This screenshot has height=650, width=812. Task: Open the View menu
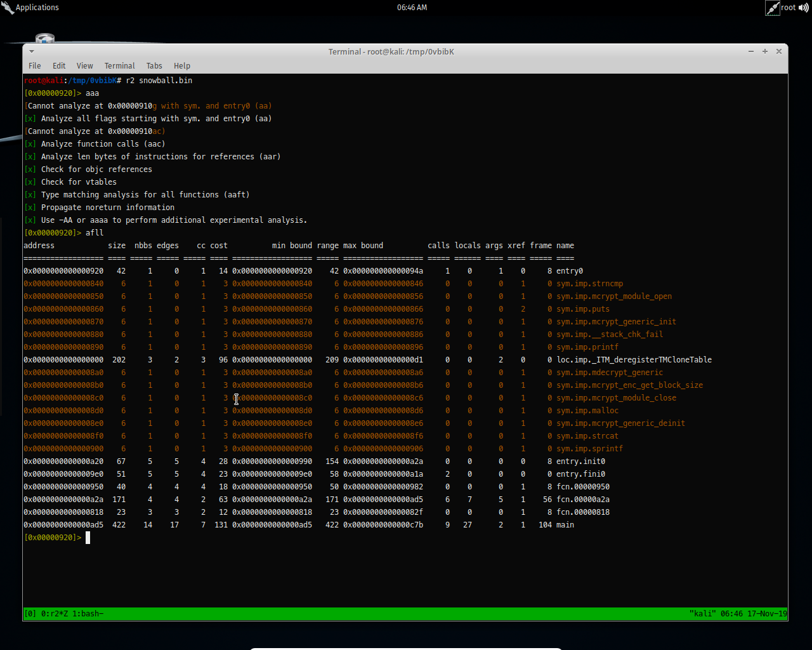85,66
